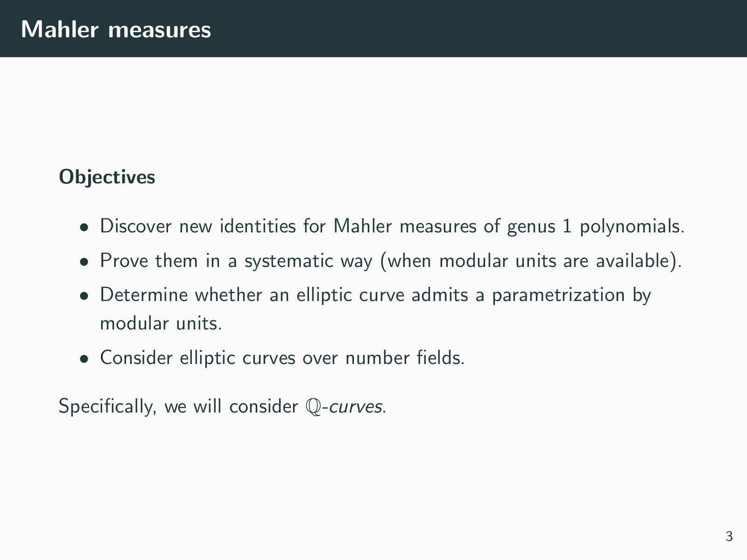Image resolution: width=747 pixels, height=560 pixels.
Task: Click the word "parametrization"
Action: tap(558, 295)
